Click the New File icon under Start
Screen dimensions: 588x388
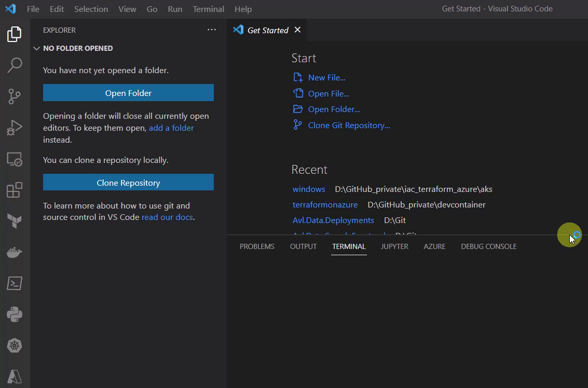tap(298, 77)
